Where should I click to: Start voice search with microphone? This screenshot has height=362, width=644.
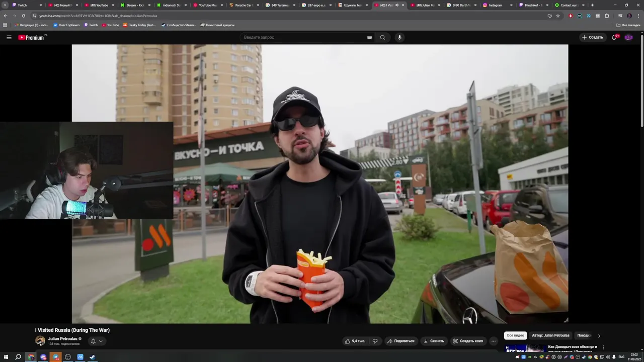pyautogui.click(x=399, y=37)
